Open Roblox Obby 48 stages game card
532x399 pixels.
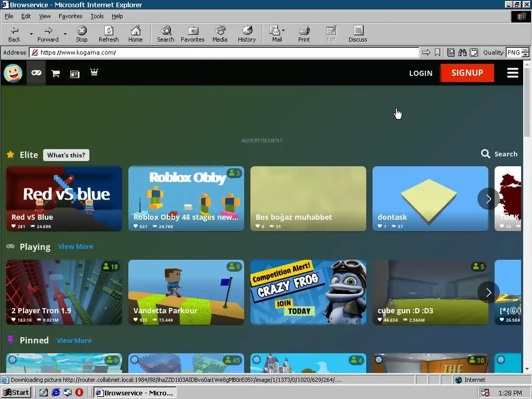coord(187,199)
